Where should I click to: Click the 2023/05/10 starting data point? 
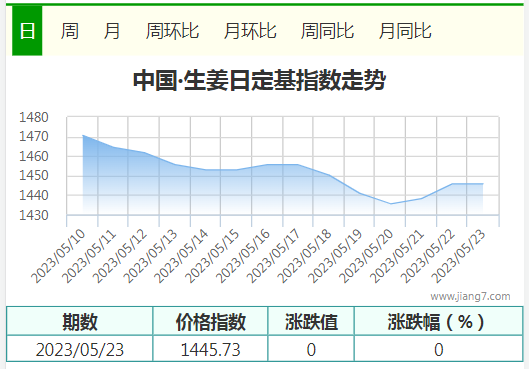pos(83,135)
